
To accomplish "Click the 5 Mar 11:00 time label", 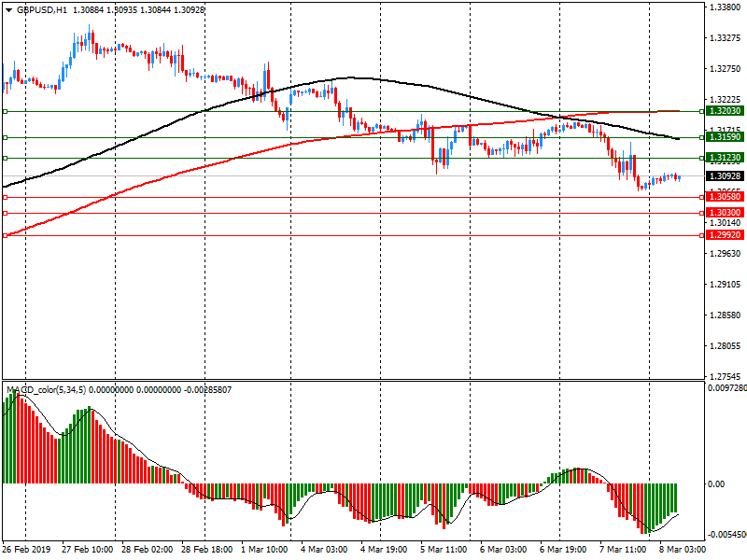I will tap(444, 550).
